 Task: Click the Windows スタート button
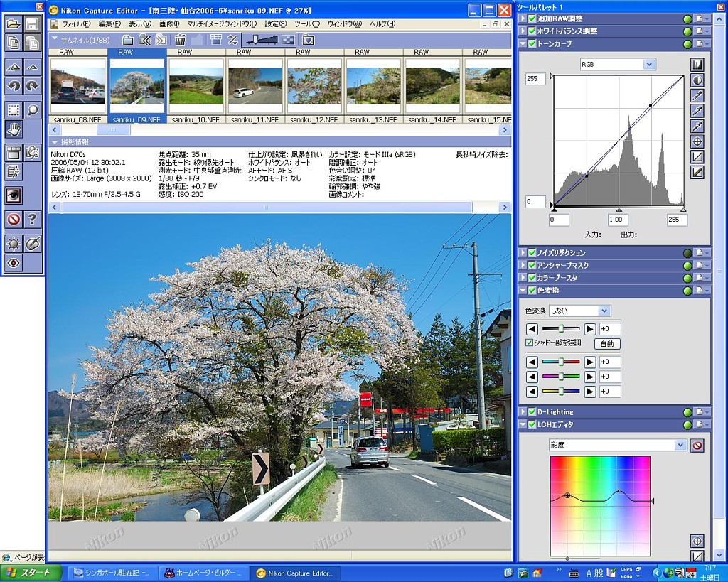tap(28, 573)
